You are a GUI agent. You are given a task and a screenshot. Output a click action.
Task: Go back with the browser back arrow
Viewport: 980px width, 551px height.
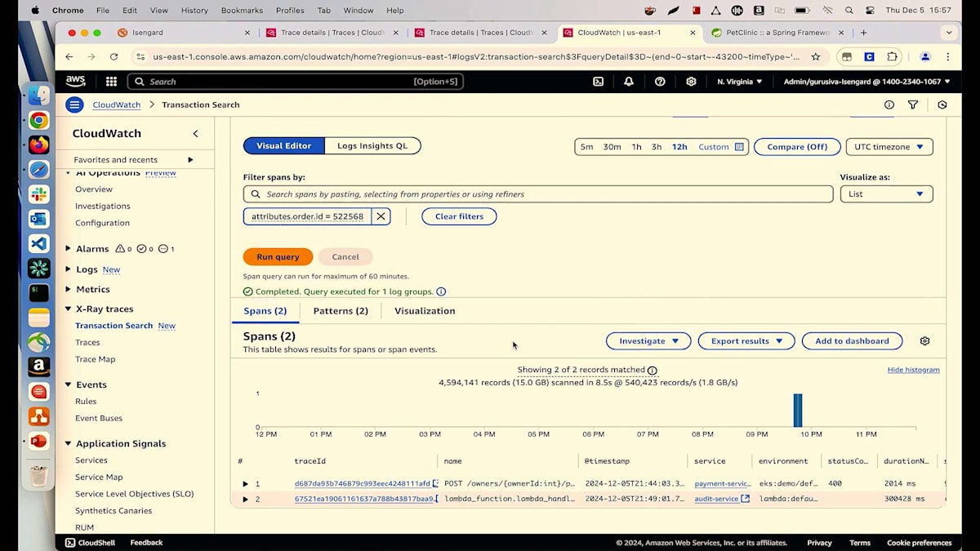pos(69,57)
